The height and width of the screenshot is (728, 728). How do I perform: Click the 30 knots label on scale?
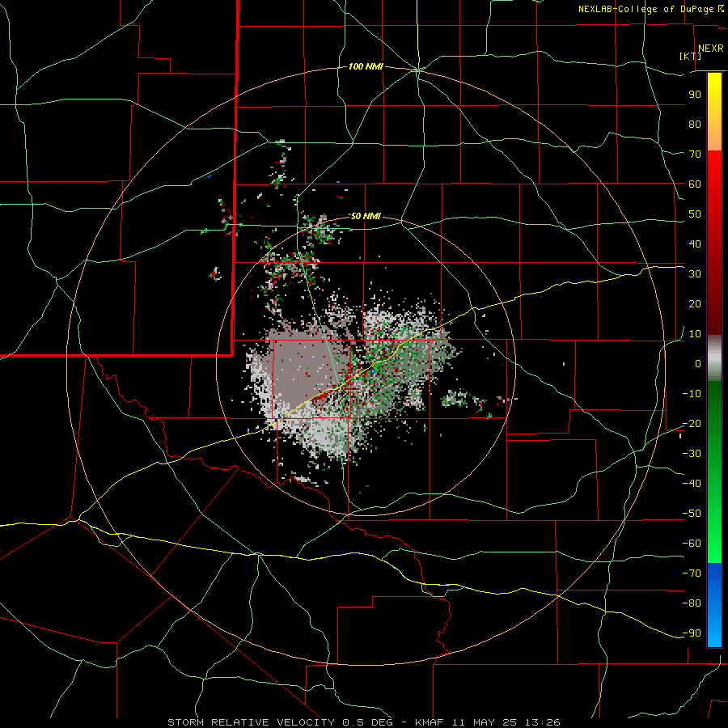(695, 274)
